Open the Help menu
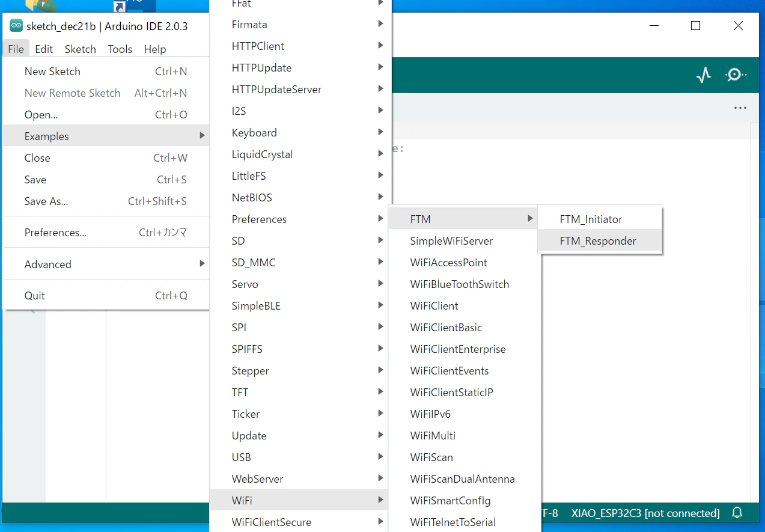This screenshot has width=765, height=532. [155, 49]
